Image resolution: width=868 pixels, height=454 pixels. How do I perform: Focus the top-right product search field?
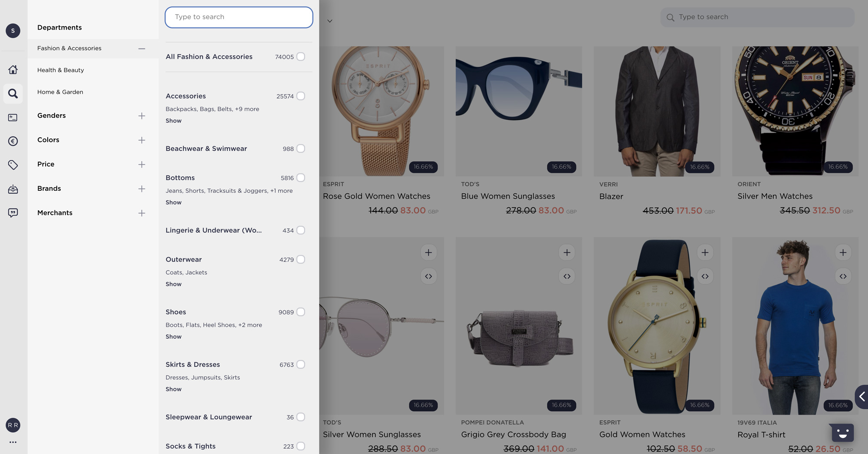pos(757,17)
